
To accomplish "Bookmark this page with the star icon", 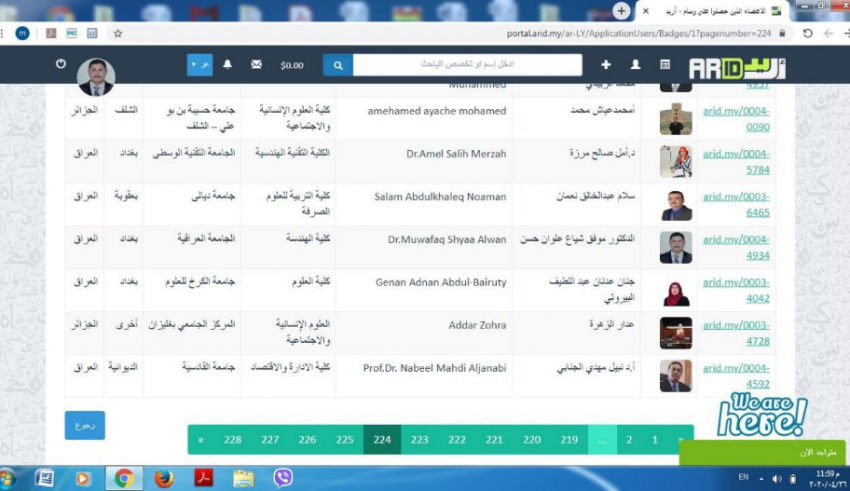I will click(118, 33).
